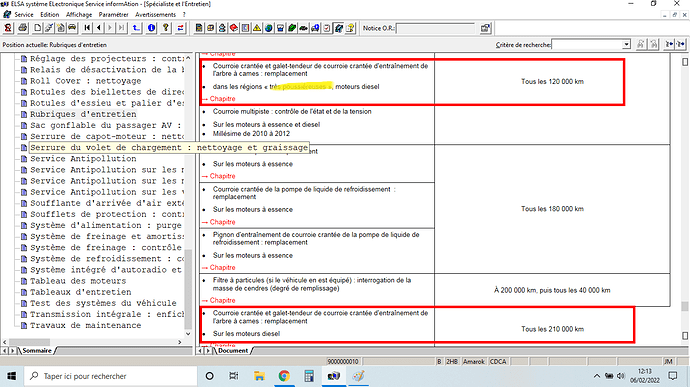Open the Avertissements menu
This screenshot has height=387, width=690.
[x=155, y=15]
